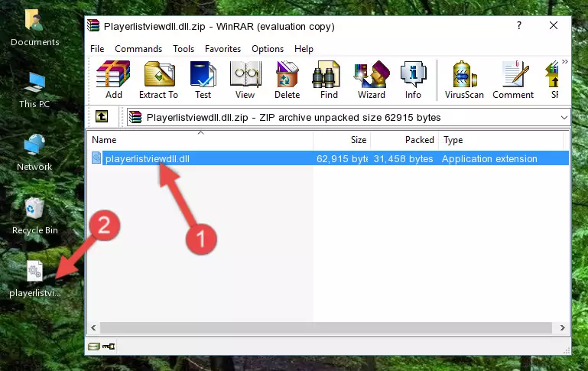Click the Add archive toolbar icon
Screen dimensions: 588x371
(x=113, y=80)
